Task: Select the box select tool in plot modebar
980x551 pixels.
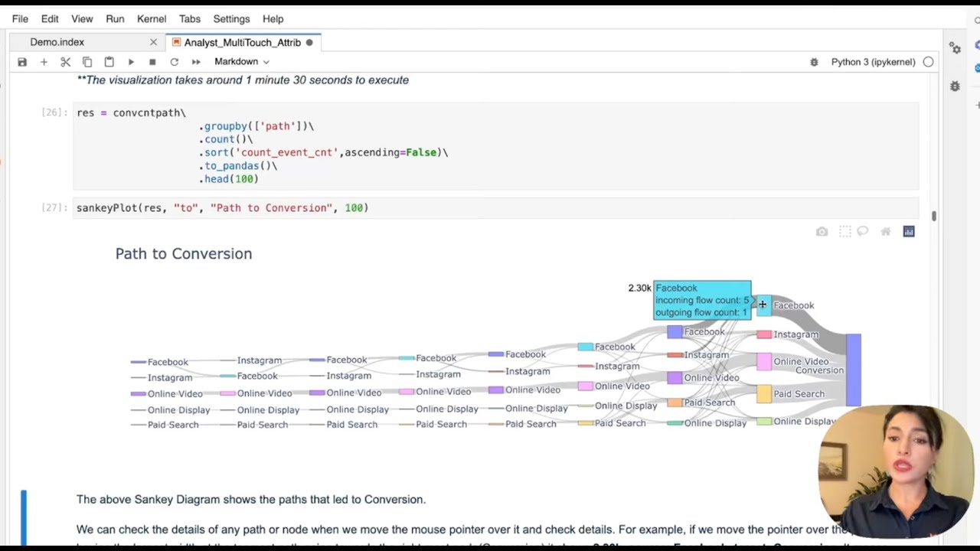Action: coord(844,232)
